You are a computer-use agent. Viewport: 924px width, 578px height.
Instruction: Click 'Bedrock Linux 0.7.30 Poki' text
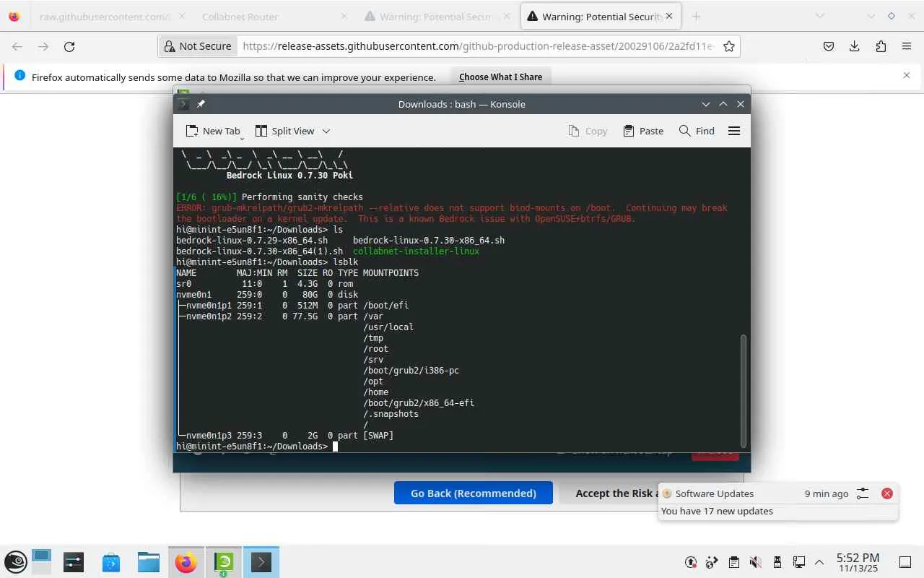pos(289,175)
